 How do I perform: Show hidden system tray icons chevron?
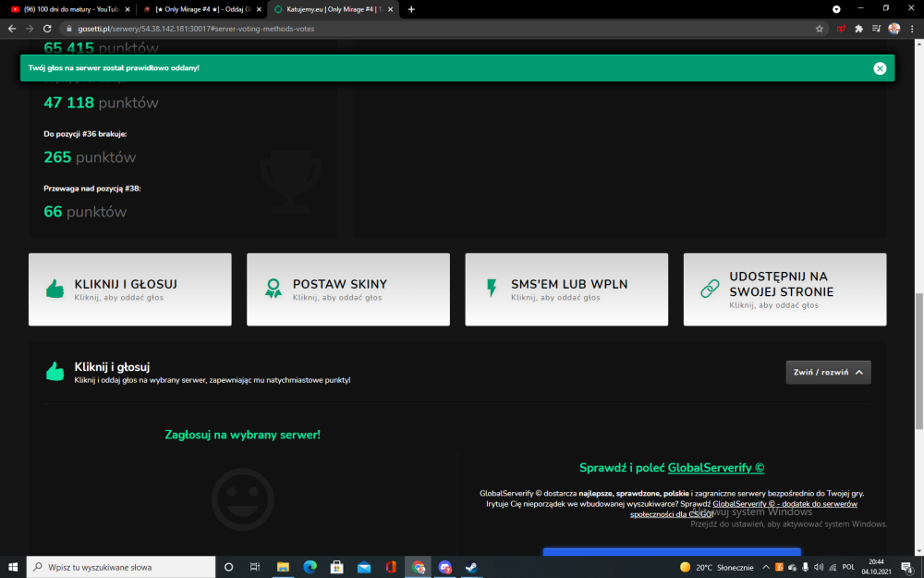point(765,568)
